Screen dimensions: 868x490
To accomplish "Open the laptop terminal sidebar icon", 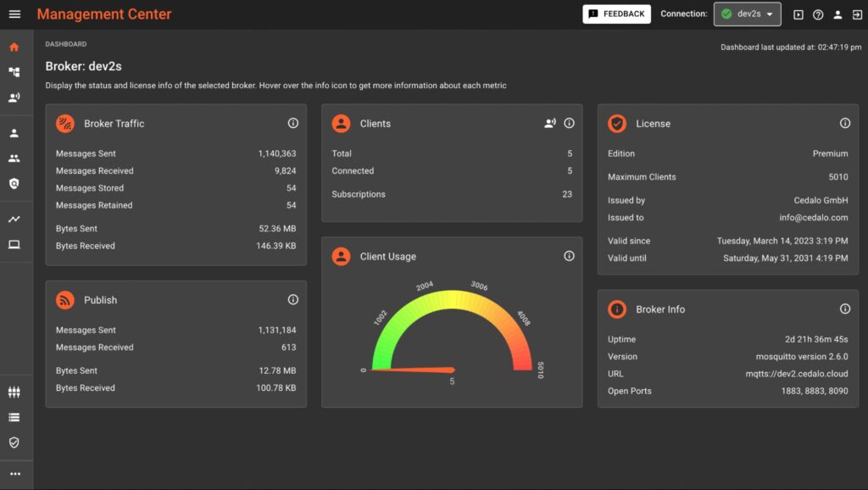I will 14,245.
